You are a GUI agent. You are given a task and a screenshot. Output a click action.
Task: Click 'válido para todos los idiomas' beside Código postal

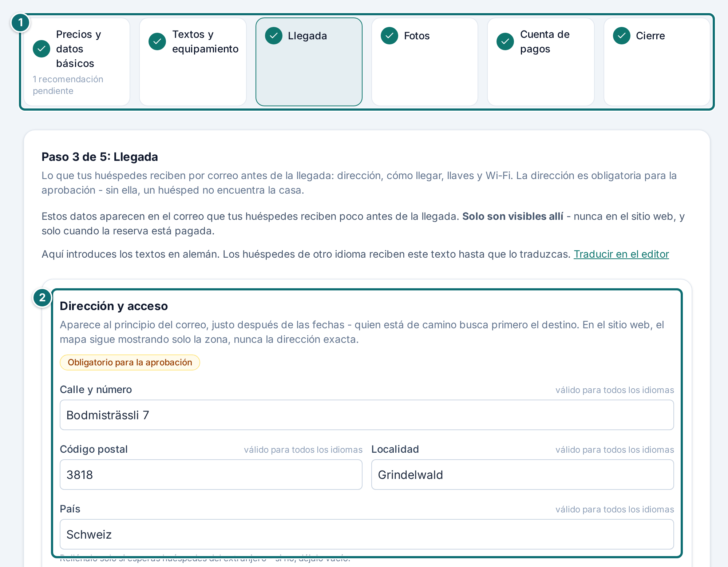303,450
